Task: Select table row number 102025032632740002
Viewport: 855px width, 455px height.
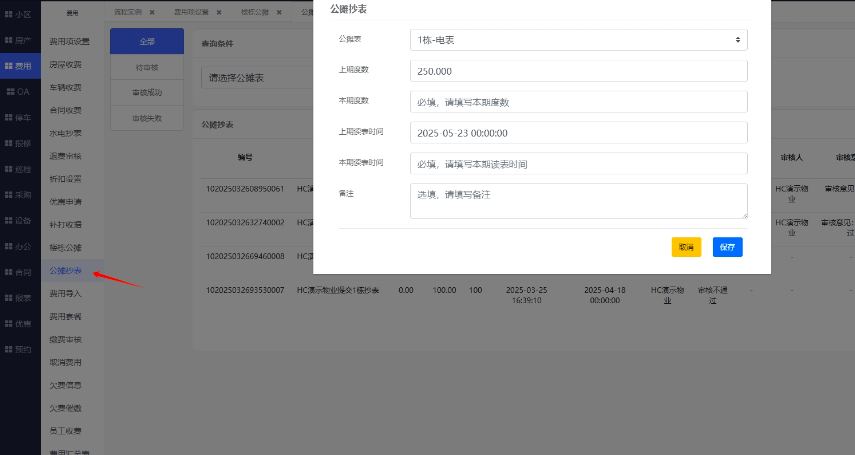Action: pyautogui.click(x=245, y=223)
